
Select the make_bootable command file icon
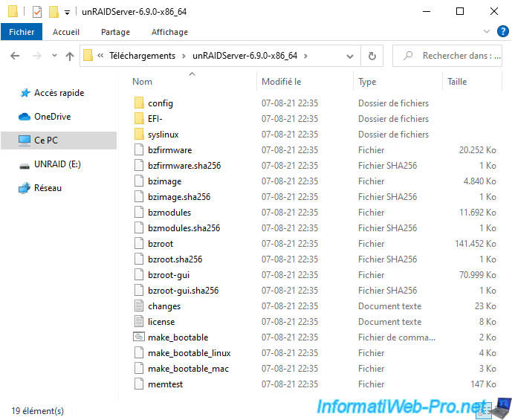coord(138,337)
